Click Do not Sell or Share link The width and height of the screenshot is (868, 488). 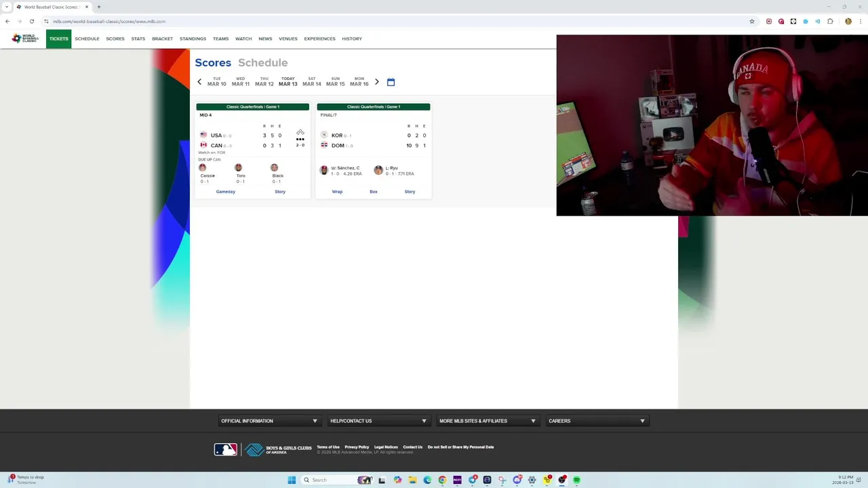(460, 447)
